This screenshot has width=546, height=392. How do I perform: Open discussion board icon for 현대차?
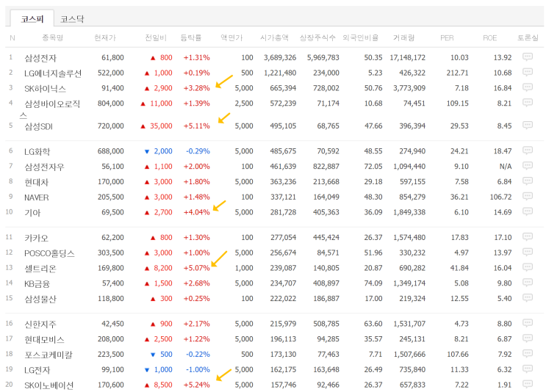tap(528, 181)
